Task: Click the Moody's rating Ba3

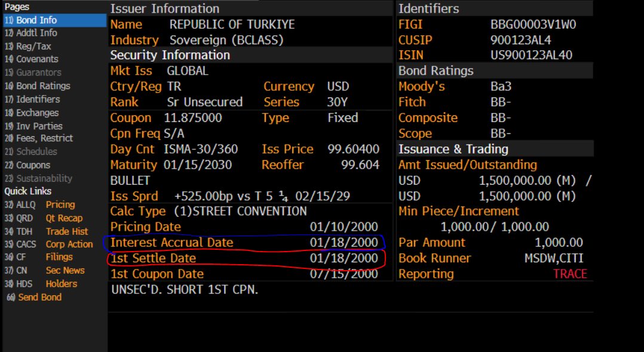Action: coord(501,87)
